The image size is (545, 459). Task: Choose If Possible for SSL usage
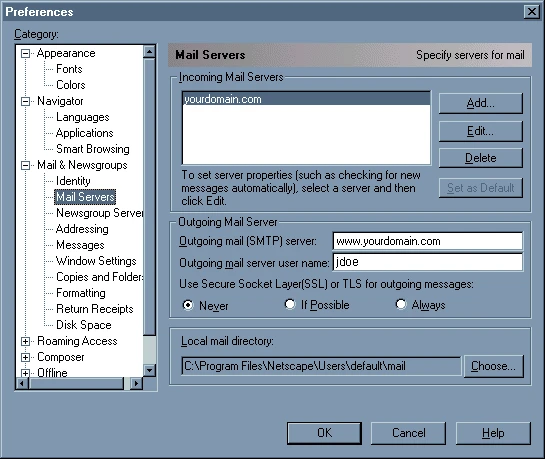coord(290,304)
